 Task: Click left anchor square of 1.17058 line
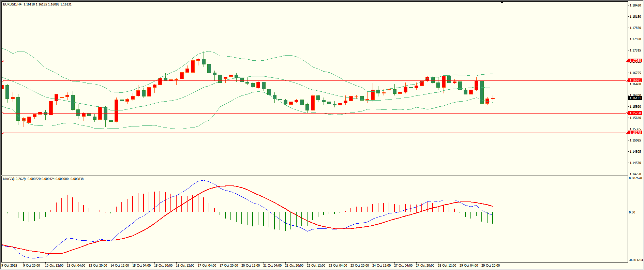pyautogui.click(x=3, y=61)
